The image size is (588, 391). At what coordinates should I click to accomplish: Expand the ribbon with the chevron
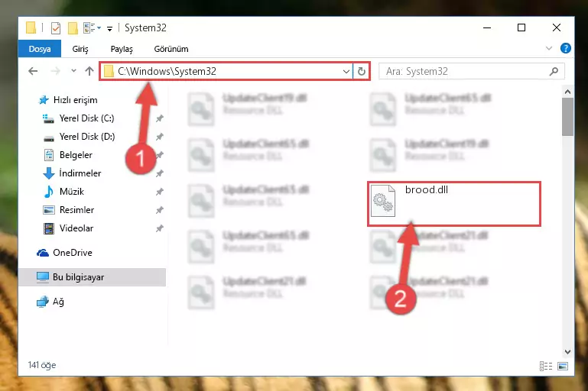549,48
